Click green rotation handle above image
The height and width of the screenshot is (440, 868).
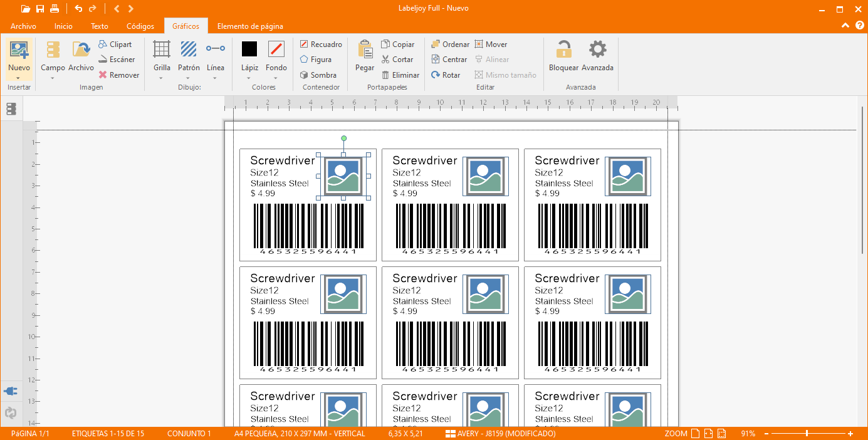(343, 138)
